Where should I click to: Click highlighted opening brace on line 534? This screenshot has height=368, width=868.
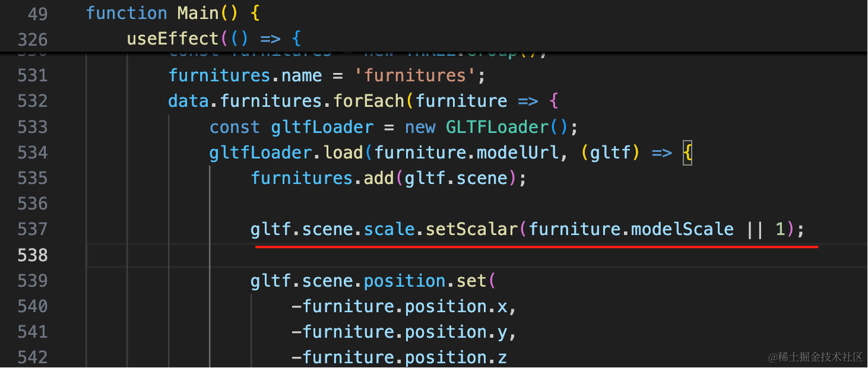coord(688,153)
